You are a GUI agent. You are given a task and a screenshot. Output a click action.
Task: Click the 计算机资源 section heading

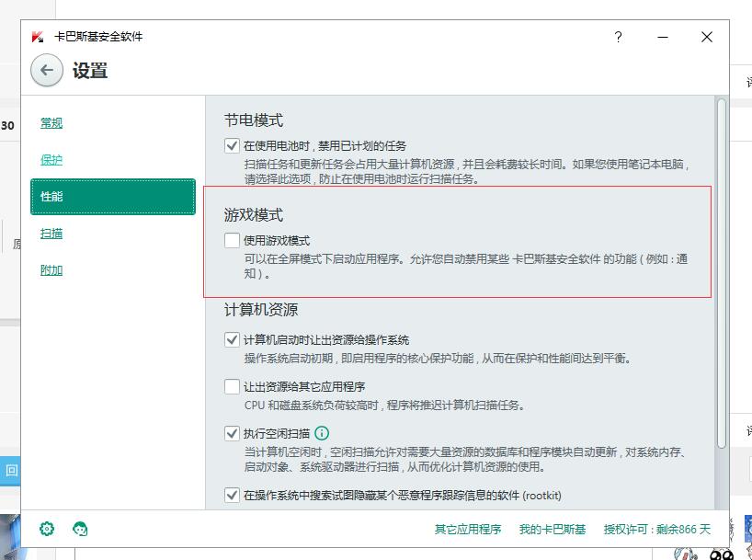tap(261, 310)
